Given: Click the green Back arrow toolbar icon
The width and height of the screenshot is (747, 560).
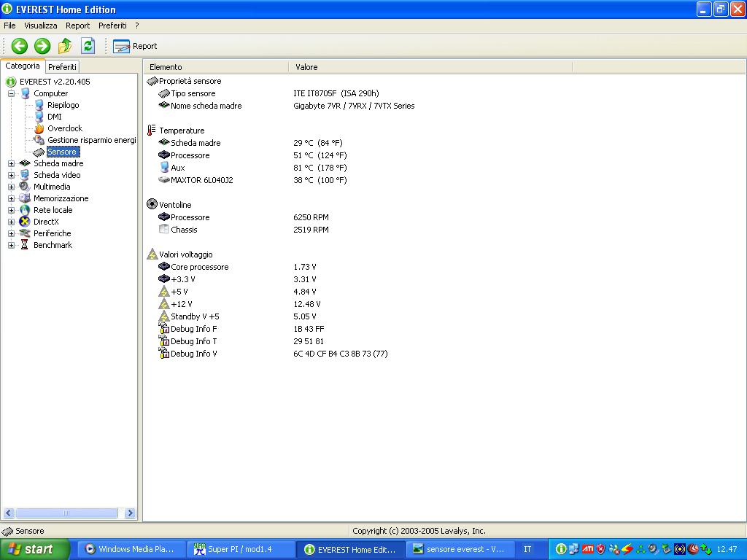Looking at the screenshot, I should point(20,46).
